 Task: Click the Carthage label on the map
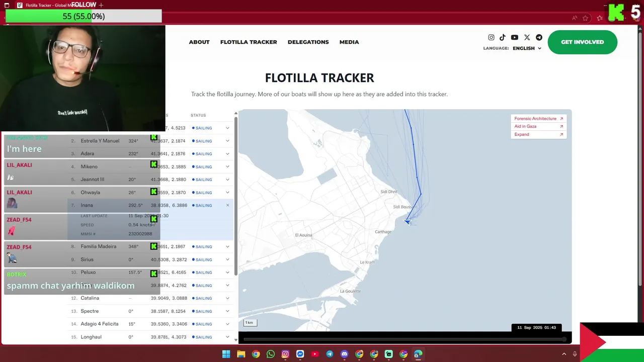pos(383,232)
